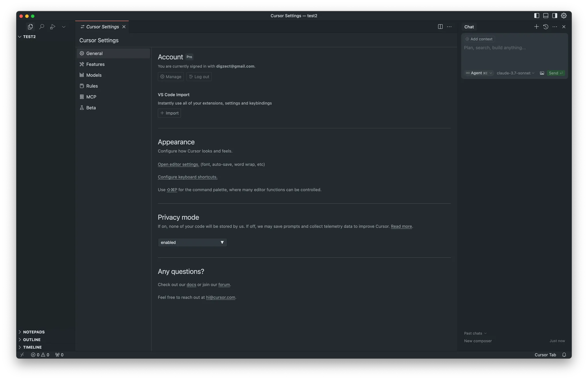
Task: Select the Chat tab
Action: coord(469,27)
